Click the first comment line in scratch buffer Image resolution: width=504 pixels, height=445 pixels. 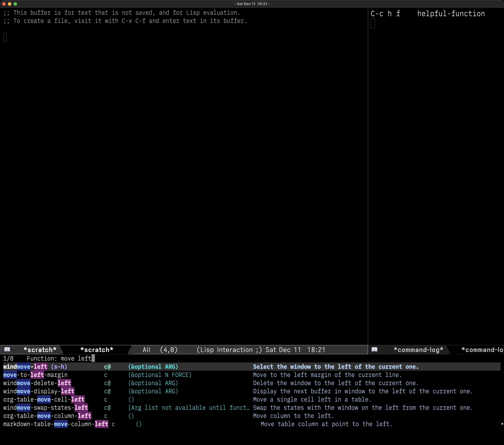pos(122,13)
